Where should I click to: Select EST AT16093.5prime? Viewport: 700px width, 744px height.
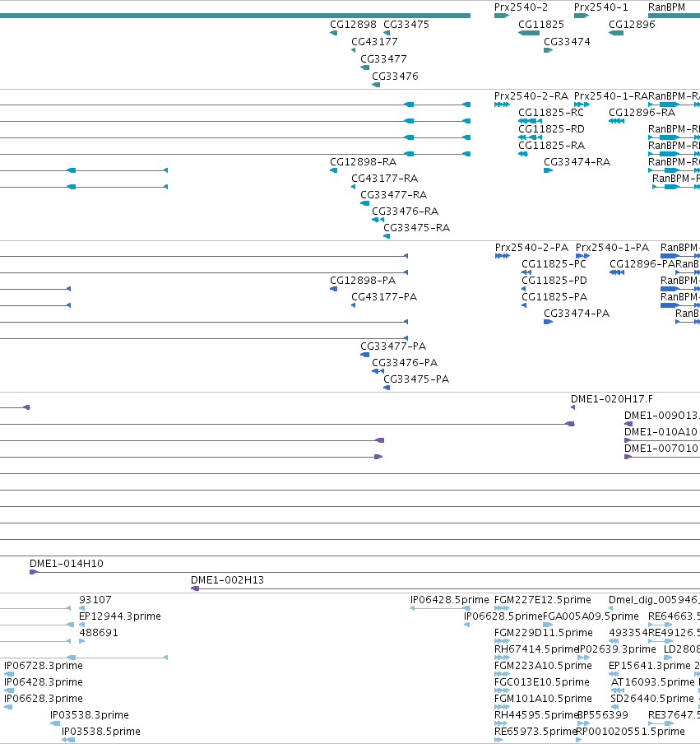pyautogui.click(x=652, y=681)
